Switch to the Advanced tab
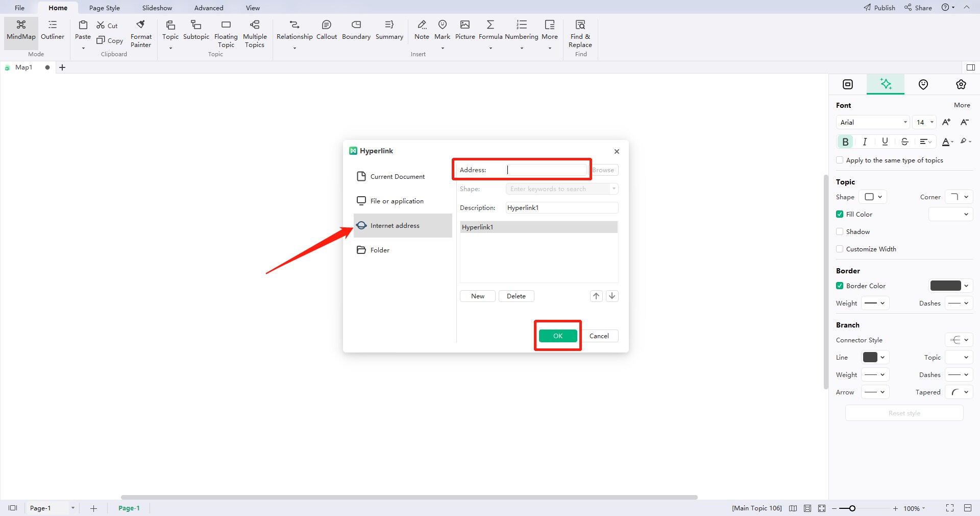 209,8
